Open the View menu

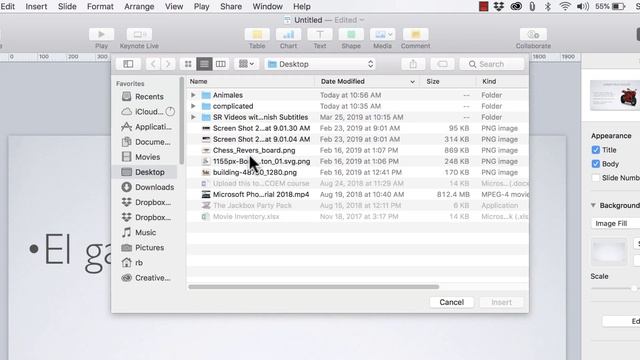coord(174,7)
